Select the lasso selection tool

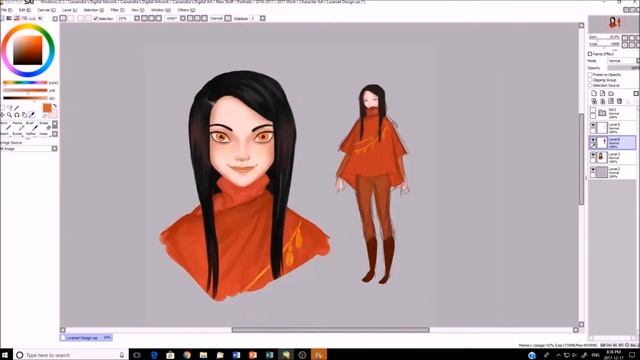click(x=10, y=108)
